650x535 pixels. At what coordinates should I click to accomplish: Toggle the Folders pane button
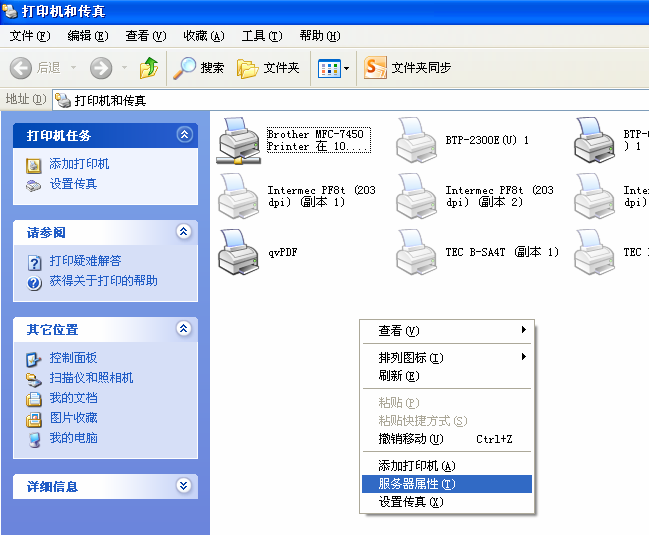pos(268,68)
